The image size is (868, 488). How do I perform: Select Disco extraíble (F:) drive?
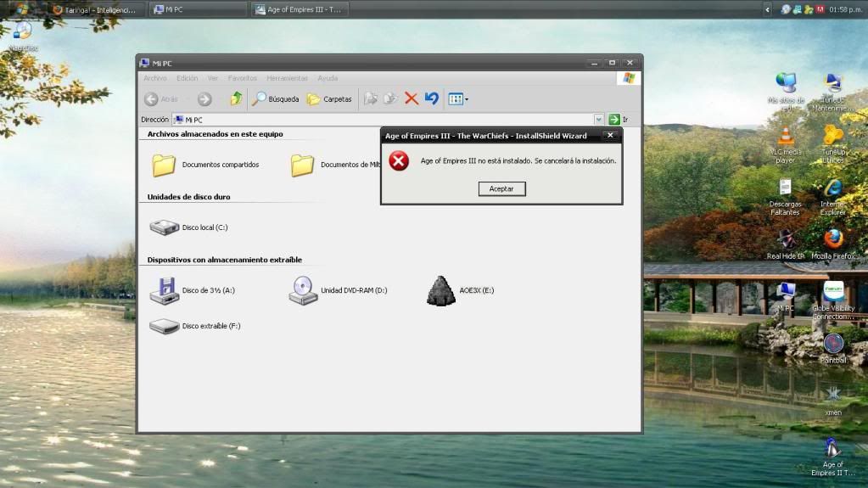pos(195,326)
